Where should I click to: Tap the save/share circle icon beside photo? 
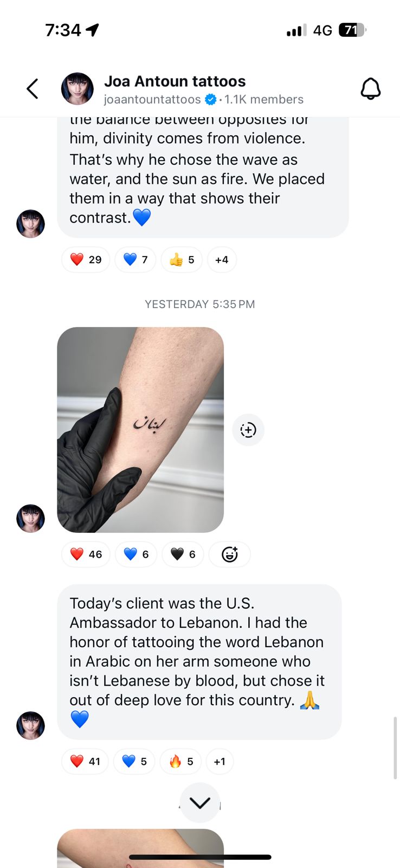pos(248,430)
